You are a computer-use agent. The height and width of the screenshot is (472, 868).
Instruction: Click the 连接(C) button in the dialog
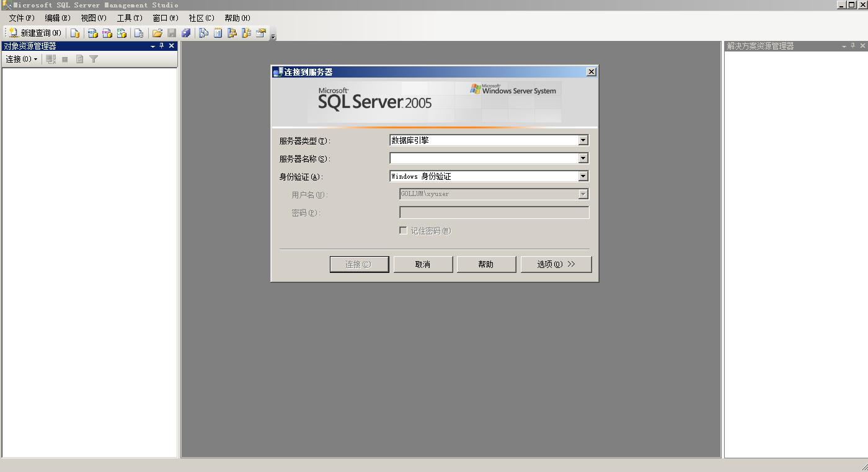(x=360, y=264)
